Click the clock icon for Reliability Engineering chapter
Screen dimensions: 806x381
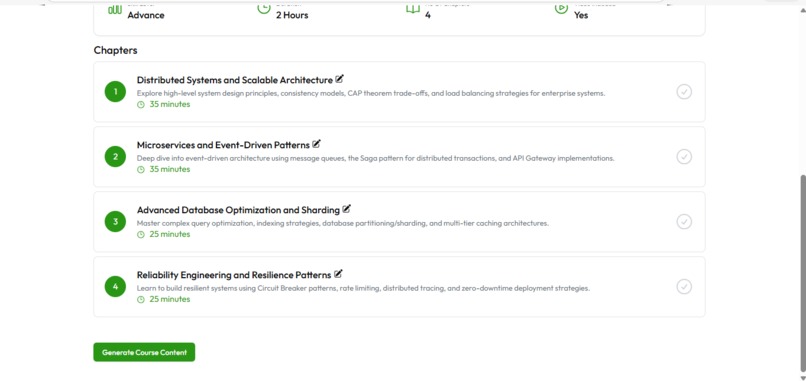141,299
